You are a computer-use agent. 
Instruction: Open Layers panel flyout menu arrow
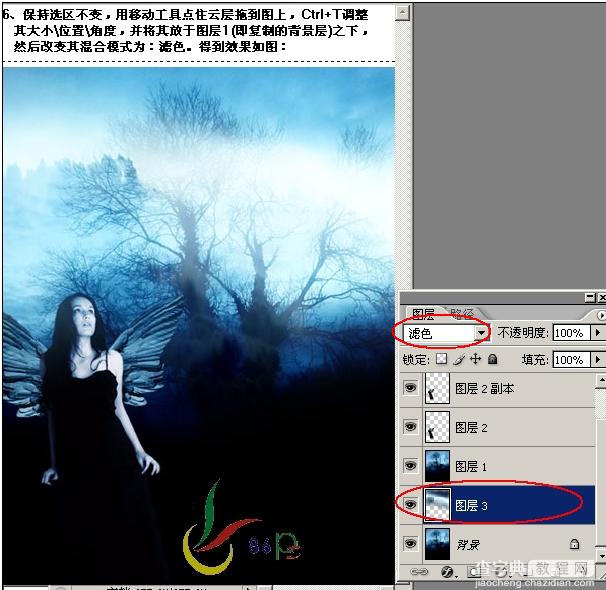[x=601, y=315]
